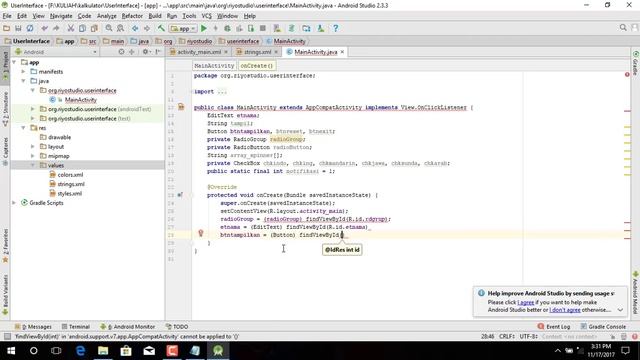Run app with the green play icon
Image resolution: width=640 pixels, height=360 pixels.
204,28
